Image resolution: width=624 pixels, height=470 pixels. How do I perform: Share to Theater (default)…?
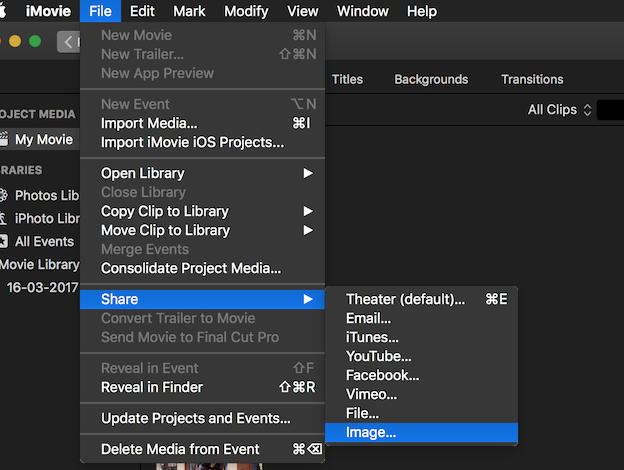click(421, 299)
